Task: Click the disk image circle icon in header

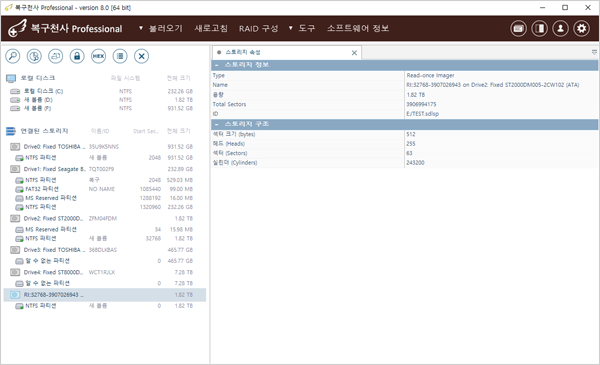Action: coord(518,28)
